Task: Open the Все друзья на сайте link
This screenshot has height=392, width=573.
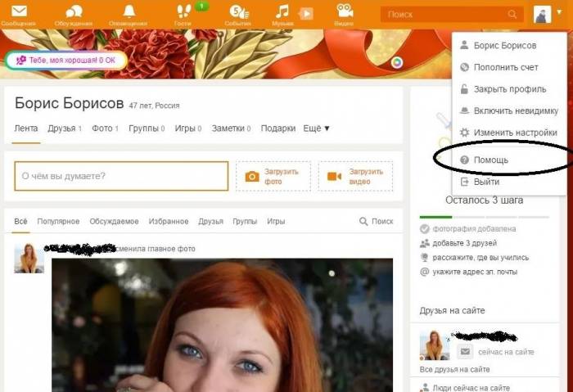Action: (x=454, y=369)
